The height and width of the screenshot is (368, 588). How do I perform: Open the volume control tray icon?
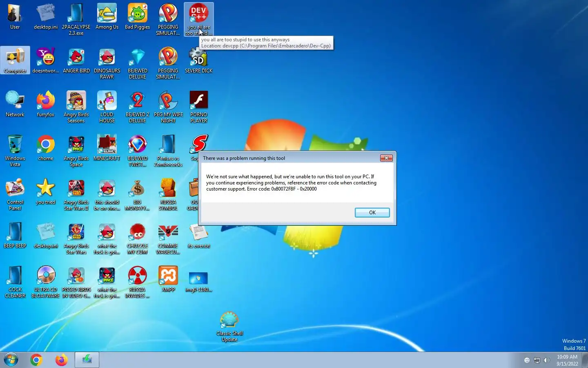tap(547, 360)
